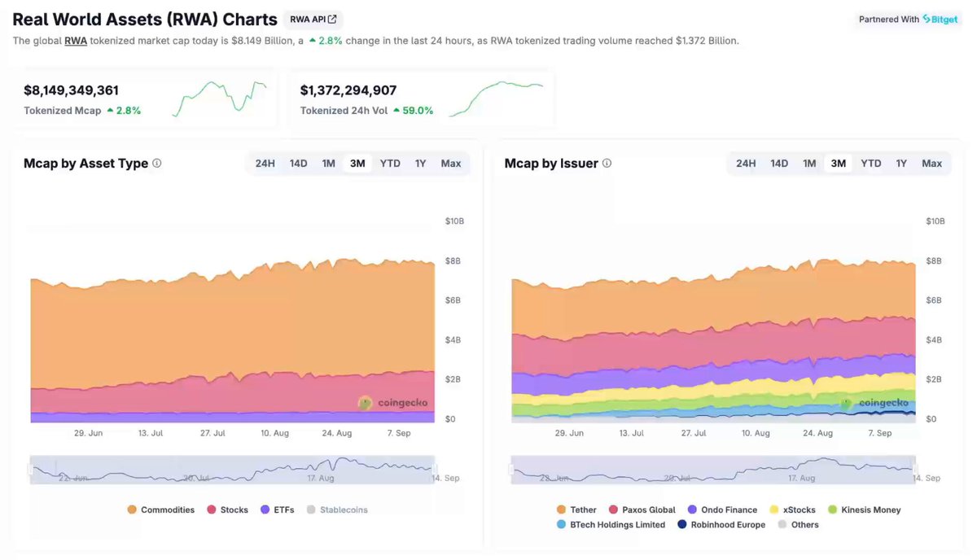Grab the left range handle under Asset Type chart
Image resolution: width=977 pixels, height=560 pixels.
[30, 470]
